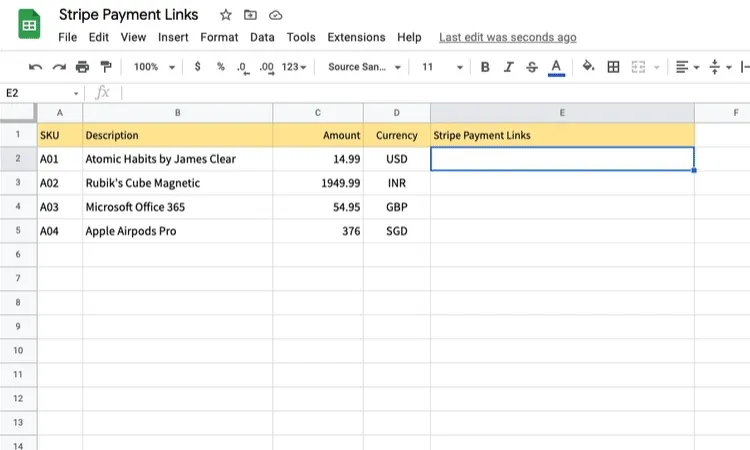Open 'Last edit was seconds ago' history
750x450 pixels.
tap(507, 37)
